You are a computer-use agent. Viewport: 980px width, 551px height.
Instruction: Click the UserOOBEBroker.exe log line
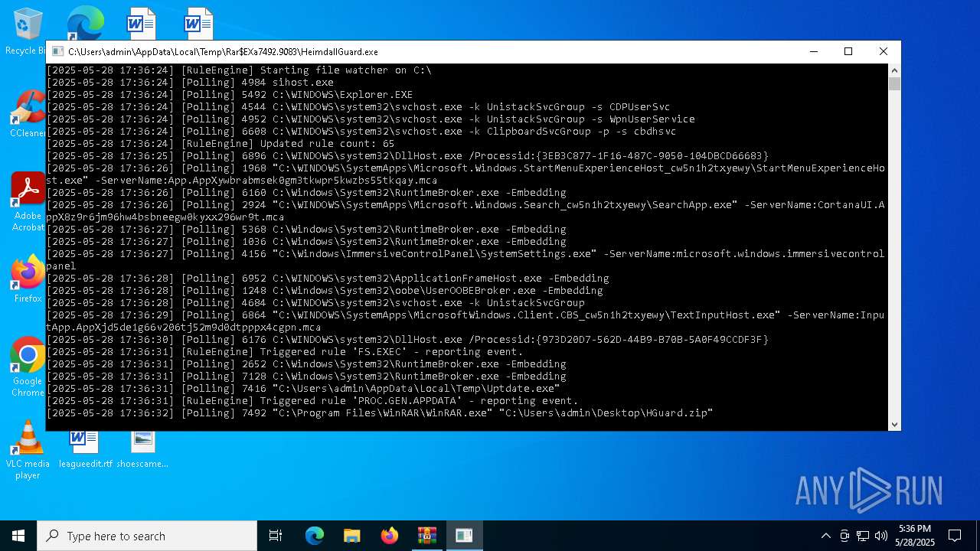(325, 291)
